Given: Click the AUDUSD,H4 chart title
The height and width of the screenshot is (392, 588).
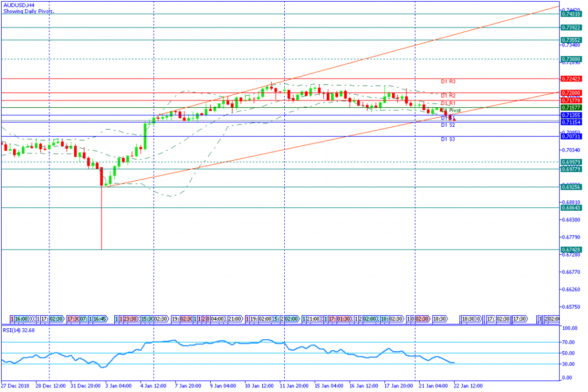Looking at the screenshot, I should pyautogui.click(x=18, y=4).
